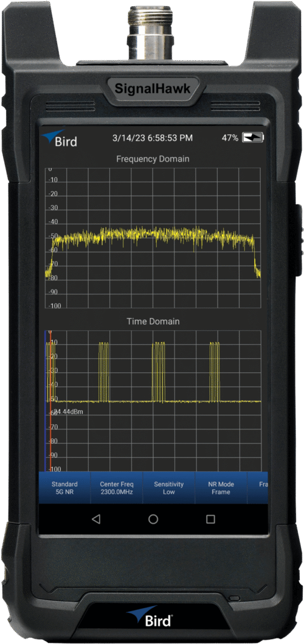This screenshot has width=304, height=644.
Task: Open the NR Mode Frame setting
Action: point(221,488)
